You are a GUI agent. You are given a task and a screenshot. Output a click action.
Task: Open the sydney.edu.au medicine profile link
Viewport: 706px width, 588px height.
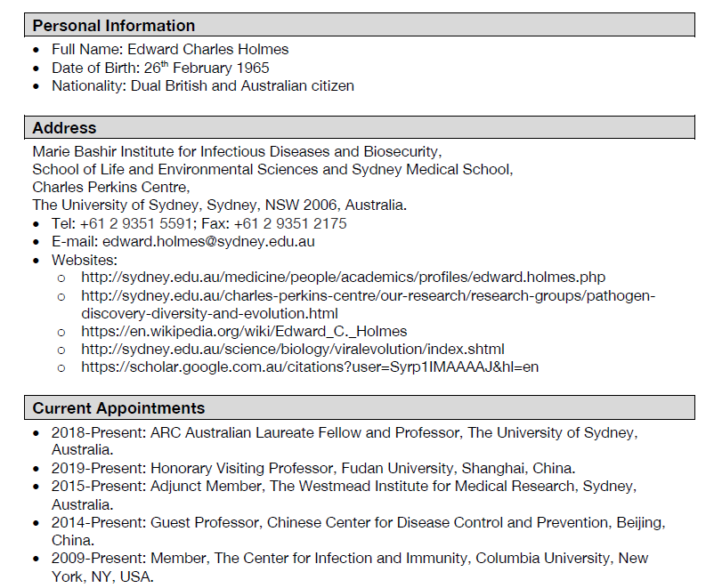coord(343,278)
